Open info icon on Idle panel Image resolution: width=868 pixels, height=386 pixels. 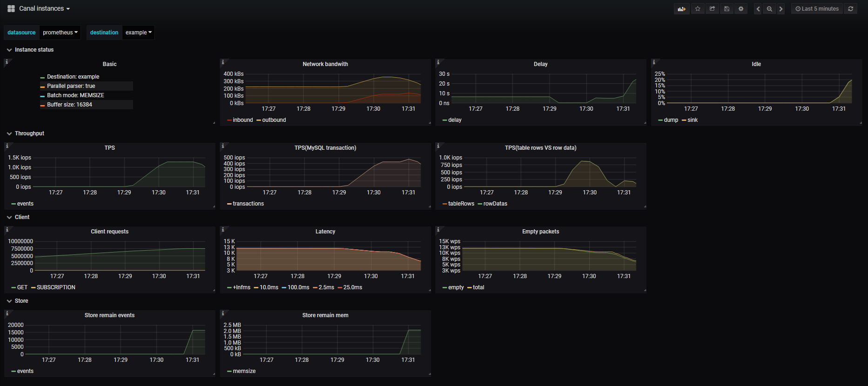point(653,62)
